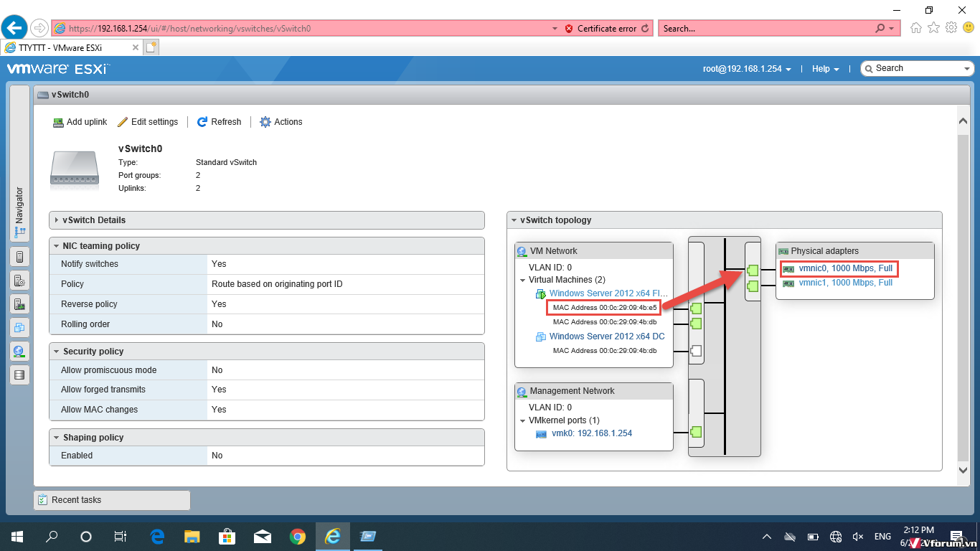Click the VM Network port group icon
980x551 pixels.
522,251
